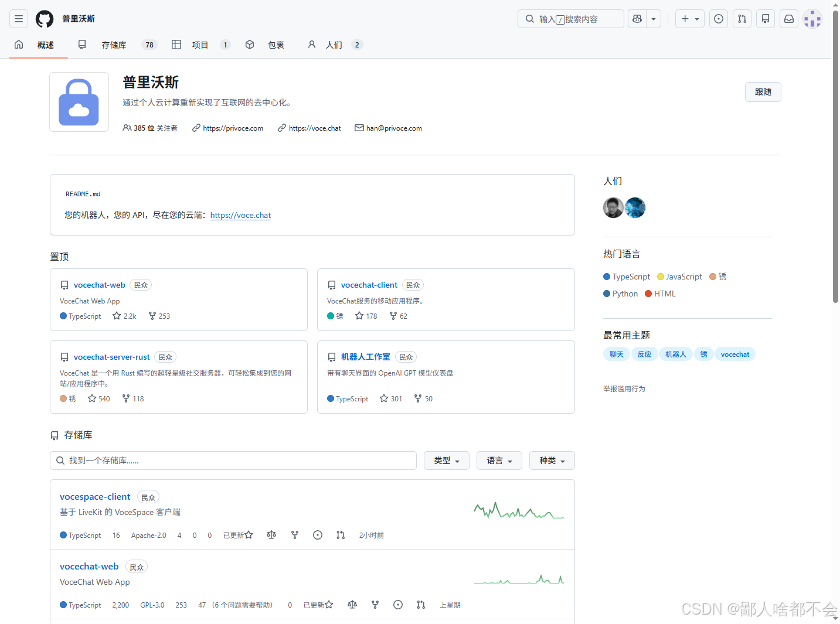Image resolution: width=840 pixels, height=624 pixels.
Task: Open the pull requests icon in header
Action: point(742,19)
